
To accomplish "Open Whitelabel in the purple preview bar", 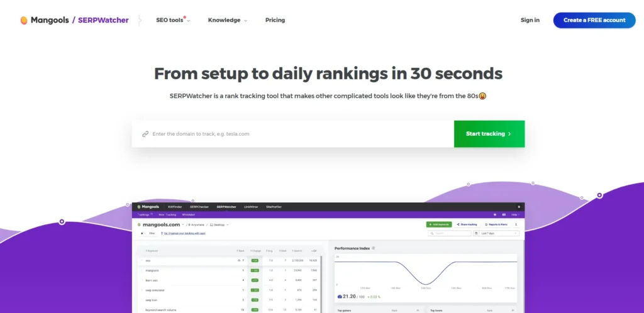I will point(188,214).
